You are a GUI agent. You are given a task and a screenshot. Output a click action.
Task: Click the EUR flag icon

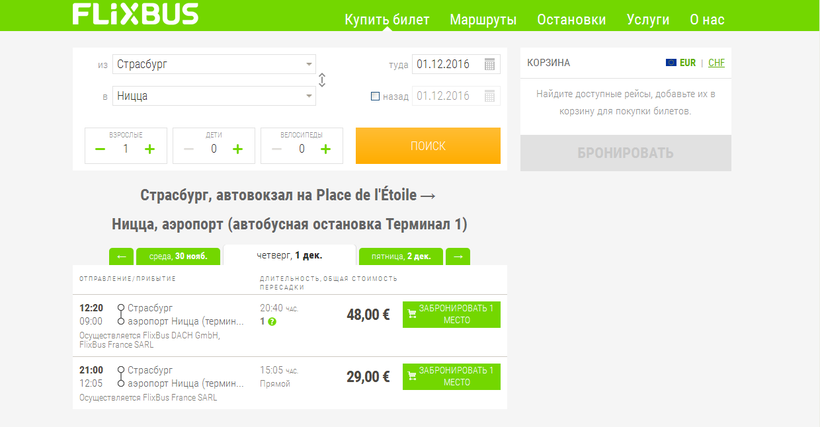(671, 63)
